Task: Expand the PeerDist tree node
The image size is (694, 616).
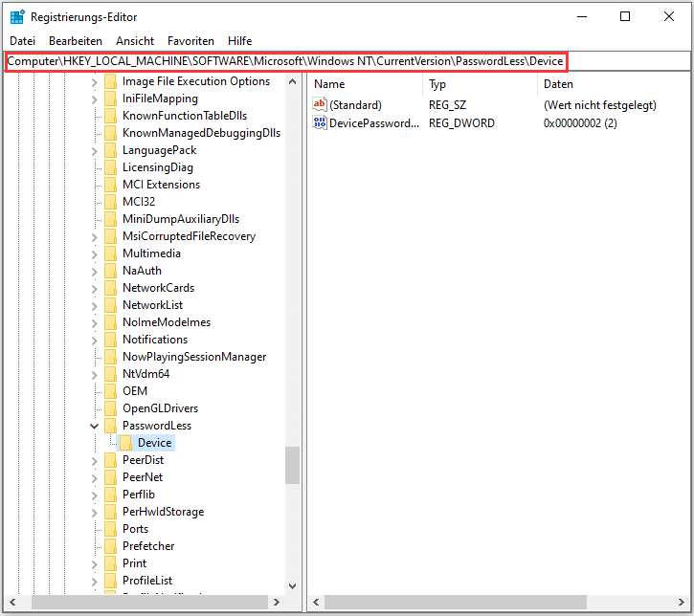Action: point(94,460)
